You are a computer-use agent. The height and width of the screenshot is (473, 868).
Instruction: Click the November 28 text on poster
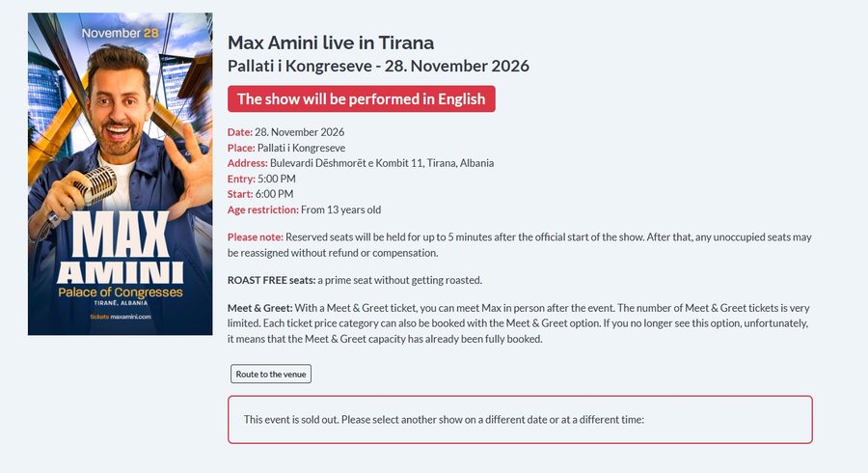[x=121, y=33]
